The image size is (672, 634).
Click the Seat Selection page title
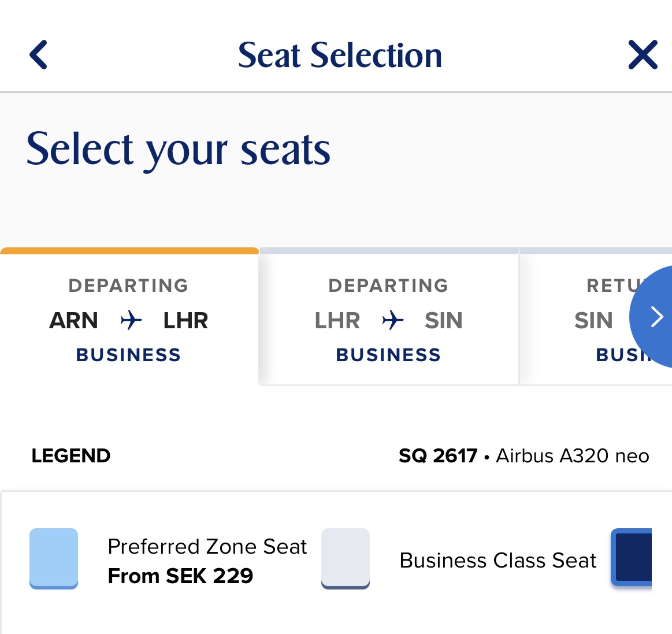point(340,55)
